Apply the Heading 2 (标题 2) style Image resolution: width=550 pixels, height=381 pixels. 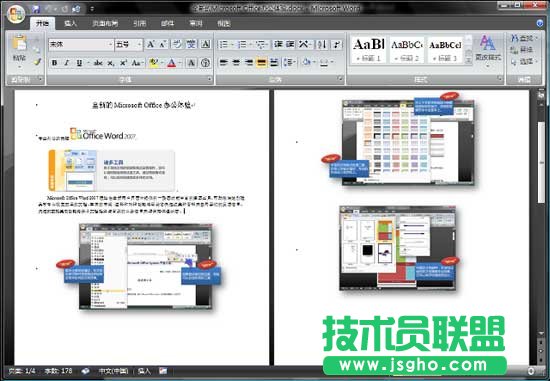[x=407, y=49]
